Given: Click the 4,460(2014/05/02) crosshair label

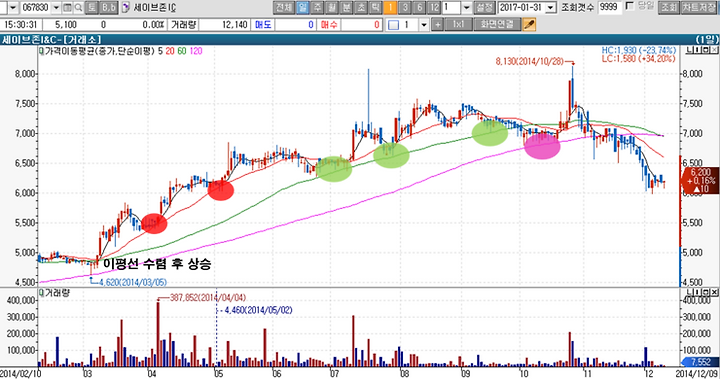Looking at the screenshot, I should pyautogui.click(x=258, y=311).
